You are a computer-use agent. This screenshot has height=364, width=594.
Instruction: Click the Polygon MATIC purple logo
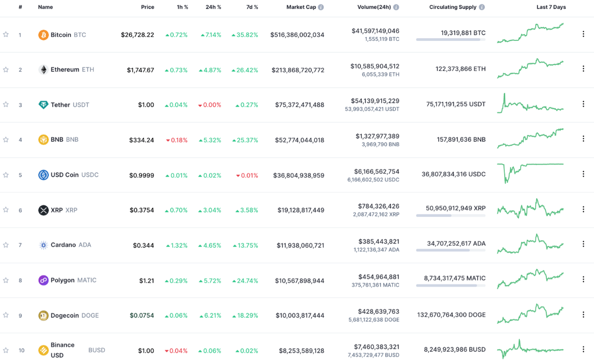point(43,280)
